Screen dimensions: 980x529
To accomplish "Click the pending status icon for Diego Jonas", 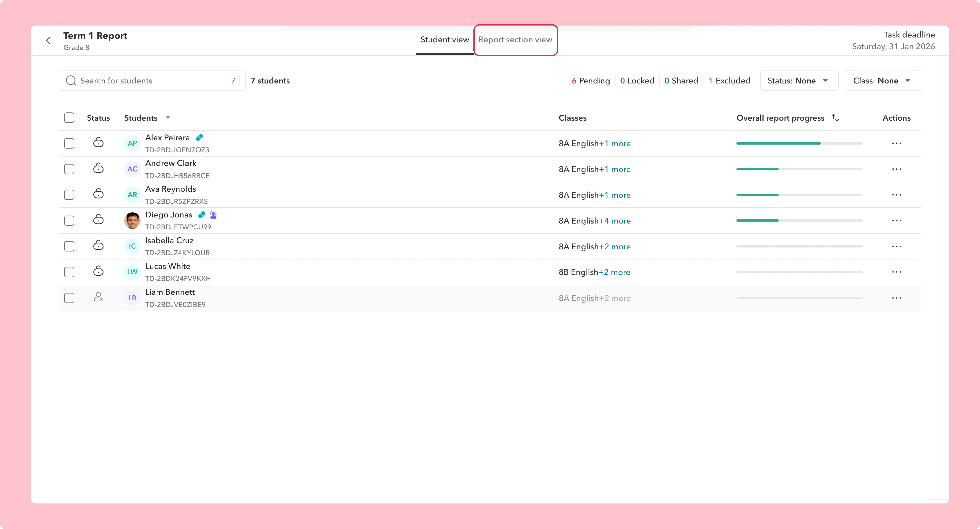I will pos(99,220).
